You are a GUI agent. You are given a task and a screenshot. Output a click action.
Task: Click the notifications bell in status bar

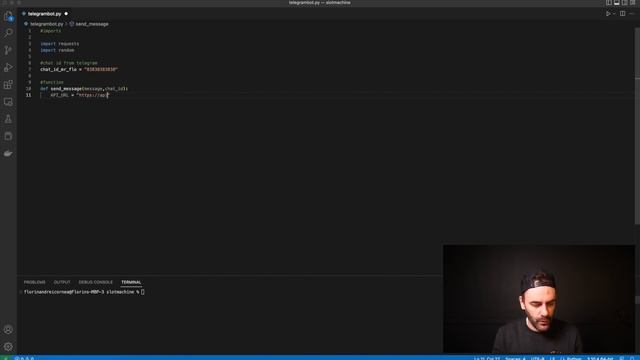click(x=632, y=358)
